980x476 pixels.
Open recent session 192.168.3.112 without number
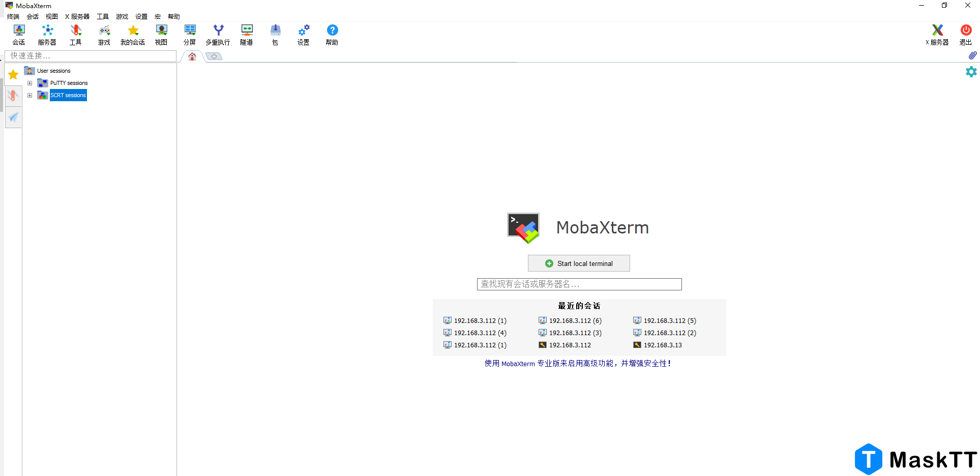[x=565, y=345]
